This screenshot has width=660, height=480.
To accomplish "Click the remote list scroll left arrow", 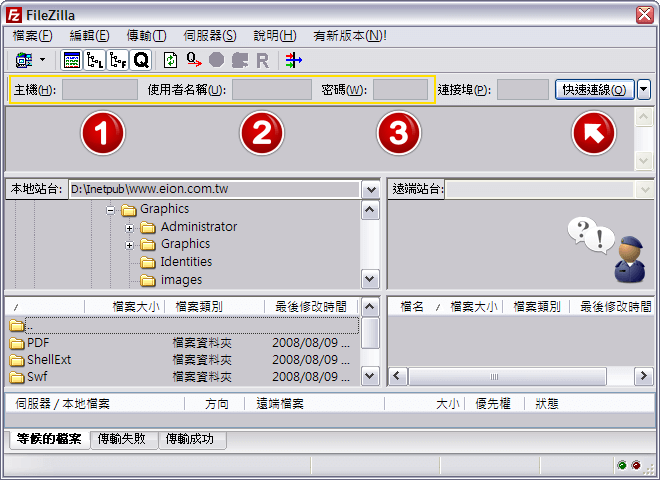I will point(397,376).
